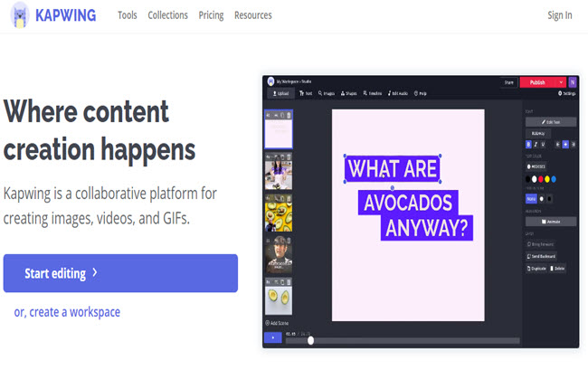Toggle underline text formatting
Viewport: 588px width, 389px height.
pos(543,144)
